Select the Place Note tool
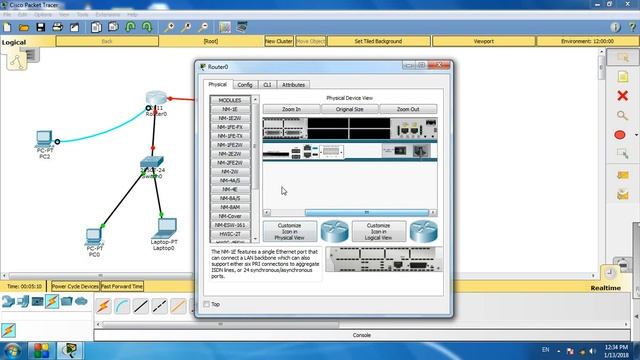This screenshot has height=360, width=640. click(622, 77)
